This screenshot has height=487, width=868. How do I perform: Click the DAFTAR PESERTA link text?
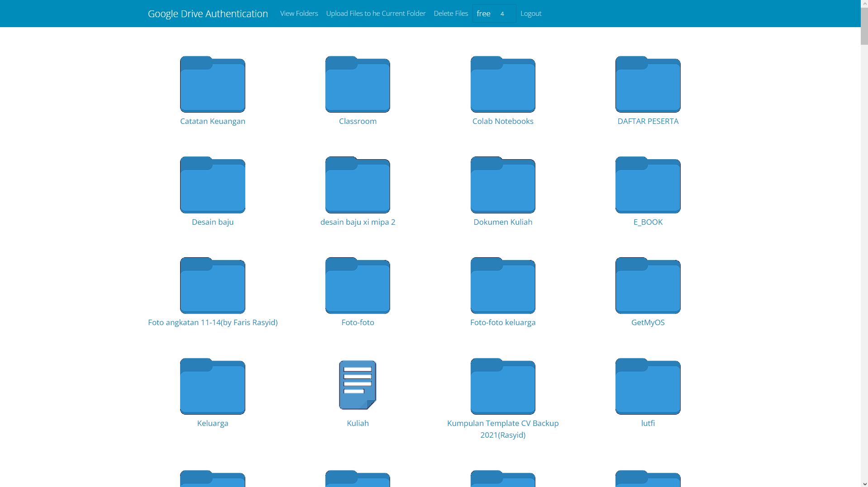click(x=648, y=121)
